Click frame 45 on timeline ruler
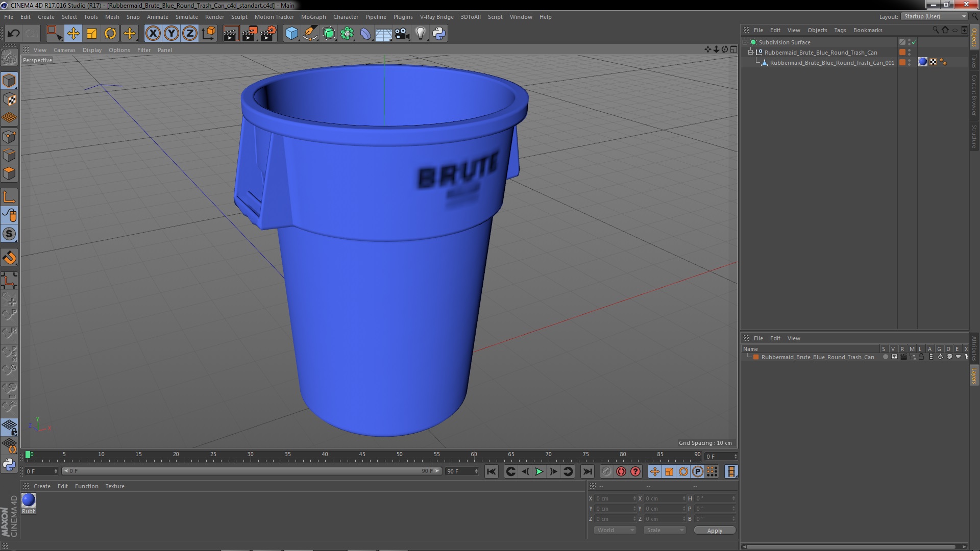 362,455
